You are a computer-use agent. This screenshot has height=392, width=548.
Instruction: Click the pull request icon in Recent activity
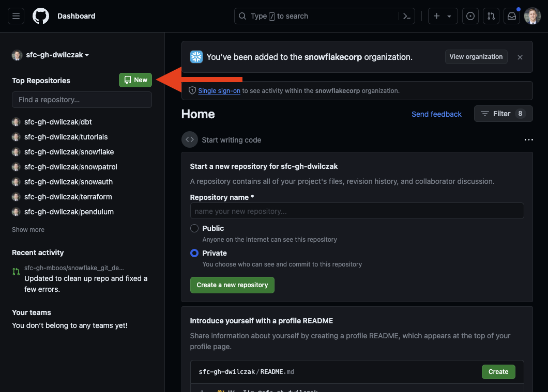(x=16, y=272)
